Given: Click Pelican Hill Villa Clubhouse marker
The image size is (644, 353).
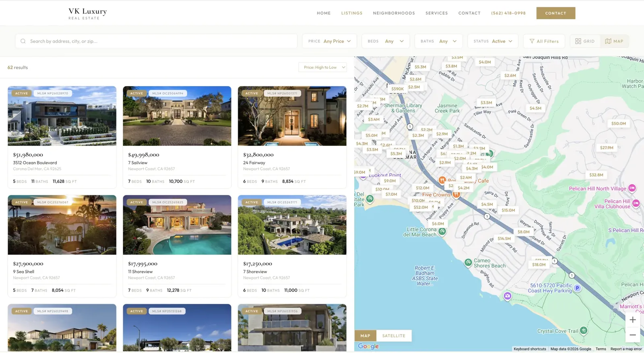Looking at the screenshot, I should click(x=636, y=204).
